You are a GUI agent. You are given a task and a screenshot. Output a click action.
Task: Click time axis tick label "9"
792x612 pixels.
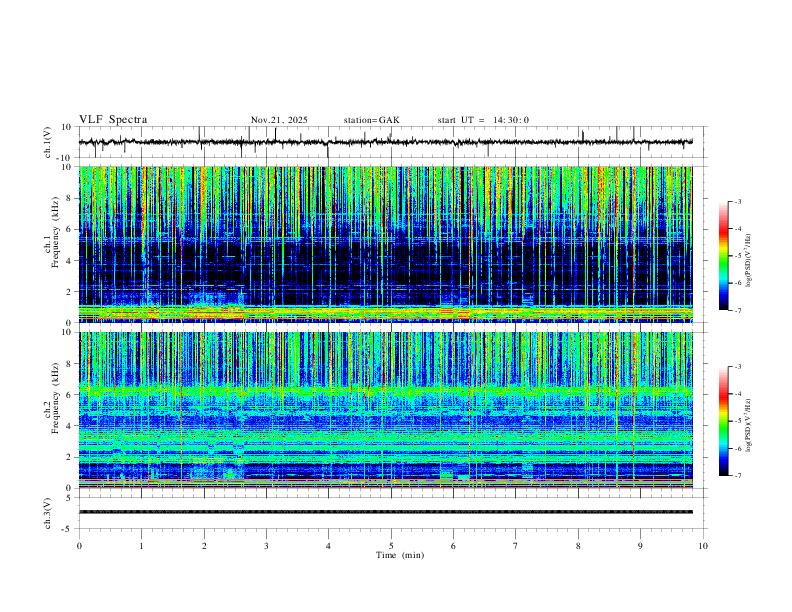pos(640,546)
